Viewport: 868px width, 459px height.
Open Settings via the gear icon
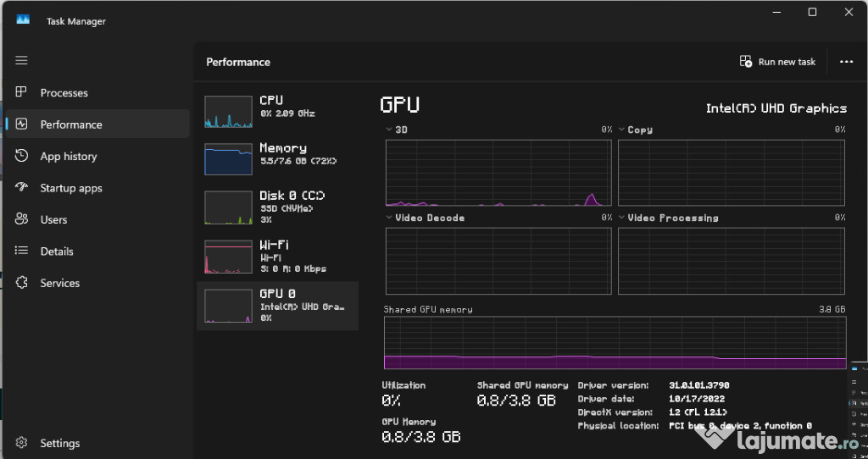point(22,443)
